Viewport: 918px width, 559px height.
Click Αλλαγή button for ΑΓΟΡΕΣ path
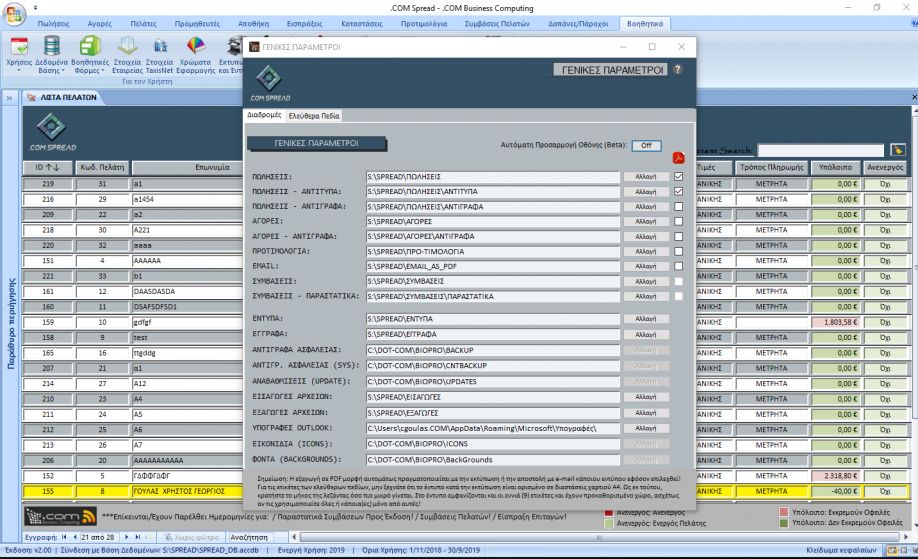[645, 221]
